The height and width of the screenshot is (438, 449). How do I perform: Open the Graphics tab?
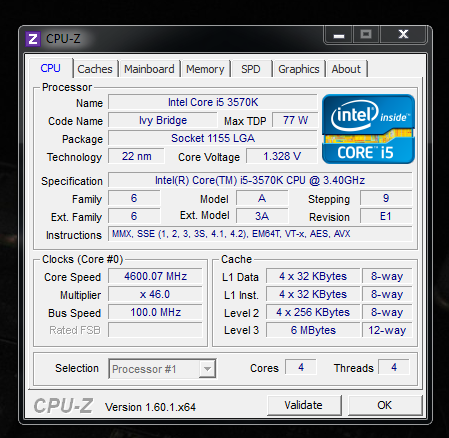(x=299, y=69)
